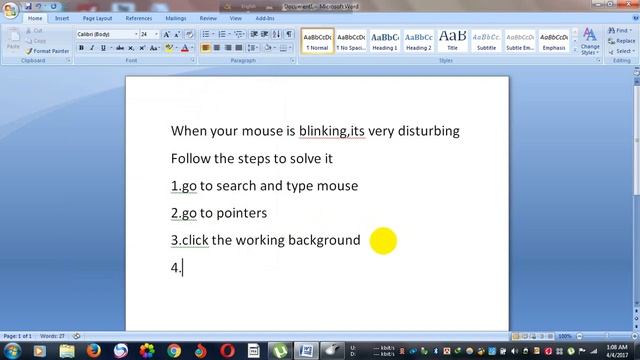Increase the paragraph indent
The width and height of the screenshot is (640, 360).
pyautogui.click(x=264, y=34)
